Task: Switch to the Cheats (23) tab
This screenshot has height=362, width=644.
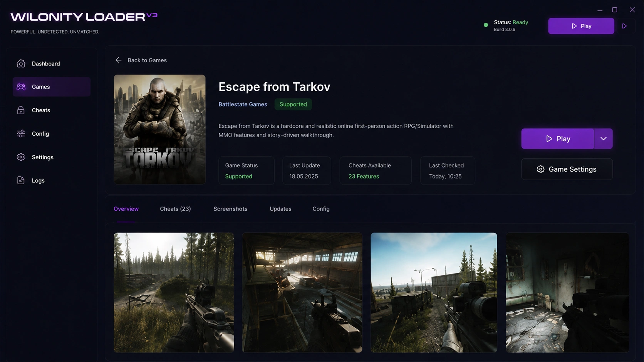Action: coord(175,209)
